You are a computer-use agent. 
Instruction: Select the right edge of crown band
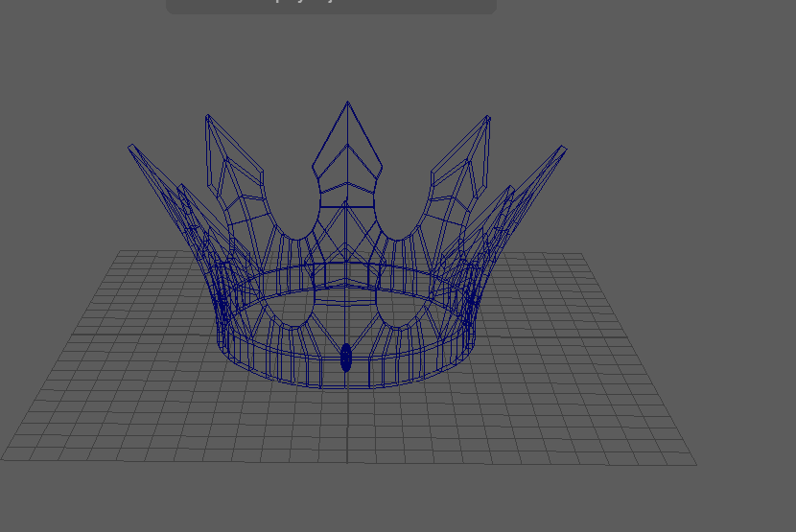point(476,335)
